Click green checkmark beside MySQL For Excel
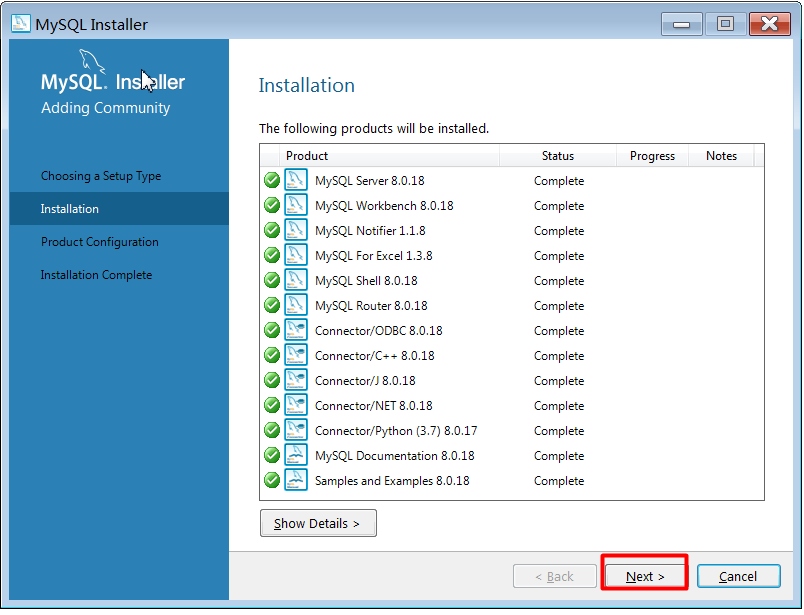The height and width of the screenshot is (615, 804). click(x=272, y=255)
